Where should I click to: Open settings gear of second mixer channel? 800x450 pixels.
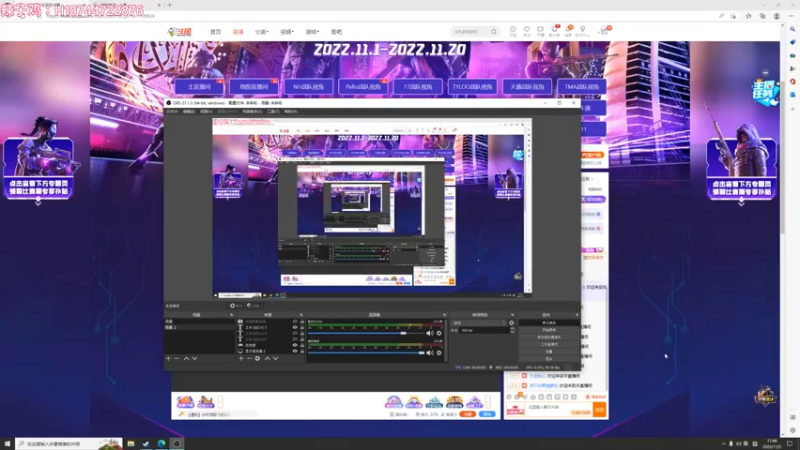[x=439, y=353]
